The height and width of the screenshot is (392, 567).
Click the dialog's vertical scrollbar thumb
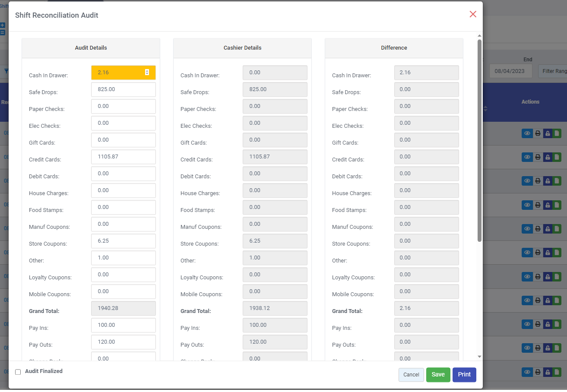(x=479, y=140)
